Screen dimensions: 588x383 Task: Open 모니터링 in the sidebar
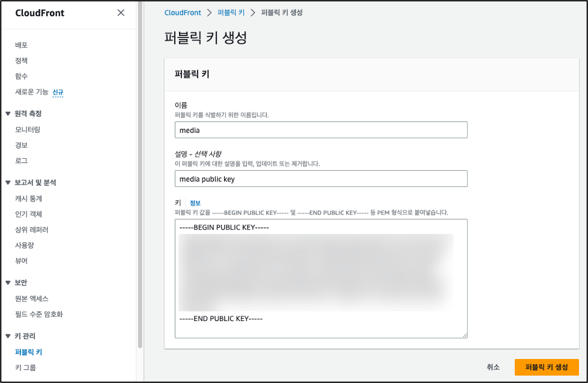click(28, 129)
